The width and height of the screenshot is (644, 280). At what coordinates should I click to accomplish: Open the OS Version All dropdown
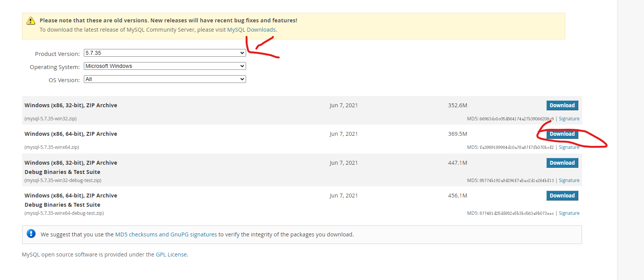(165, 79)
